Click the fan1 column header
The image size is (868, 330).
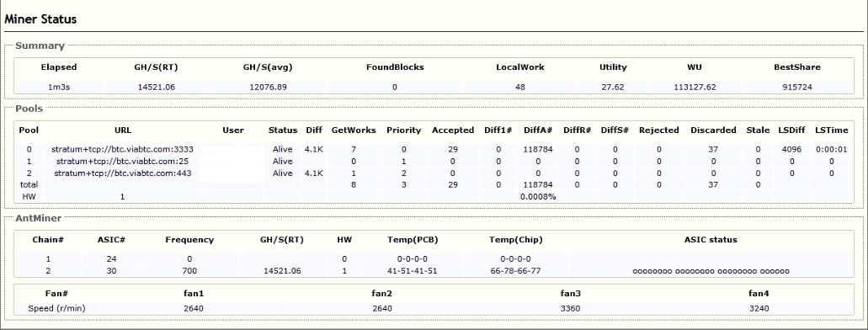tap(194, 294)
